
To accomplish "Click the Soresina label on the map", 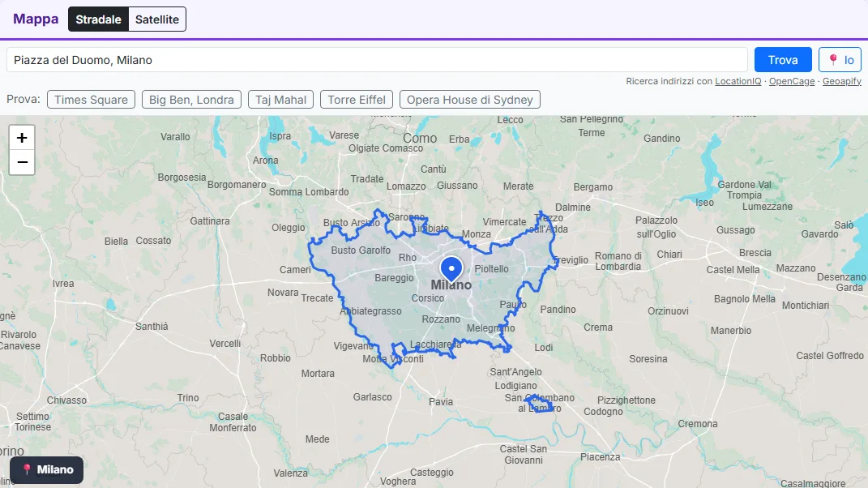I will (648, 359).
